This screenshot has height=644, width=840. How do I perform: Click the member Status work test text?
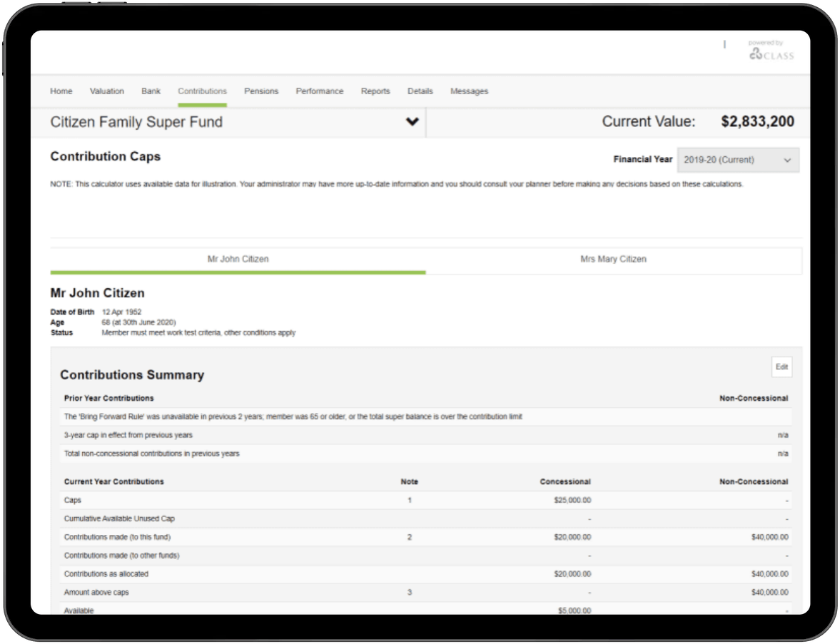coord(198,332)
